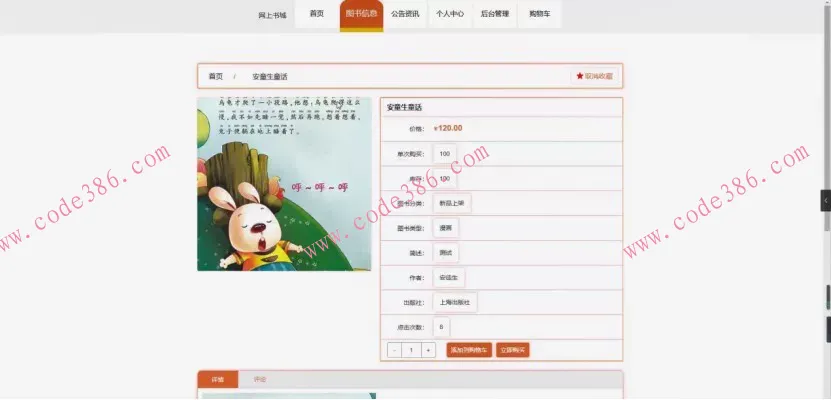The width and height of the screenshot is (831, 400).
Task: Increase quantity with the plus button
Action: point(428,350)
